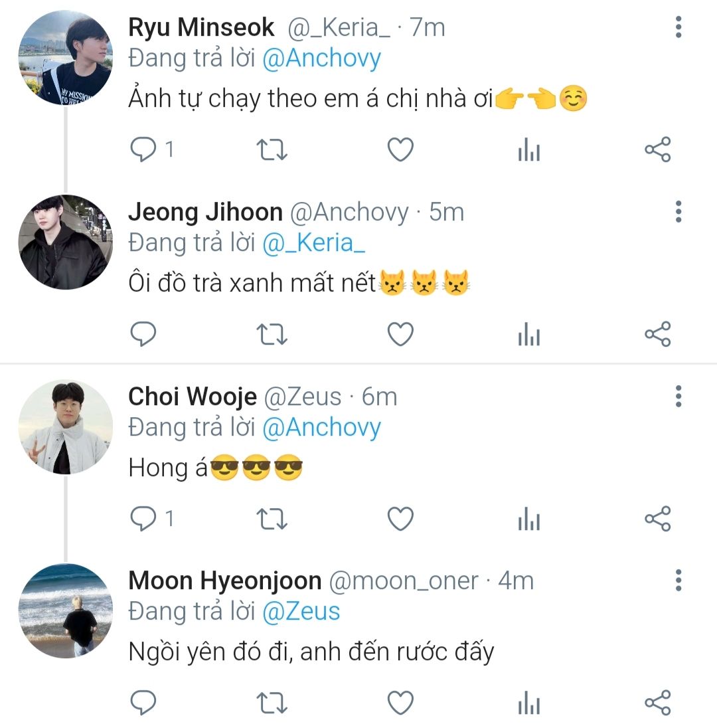Open more options on Jeong Jihoon's tweet
717x728 pixels.
pyautogui.click(x=678, y=212)
